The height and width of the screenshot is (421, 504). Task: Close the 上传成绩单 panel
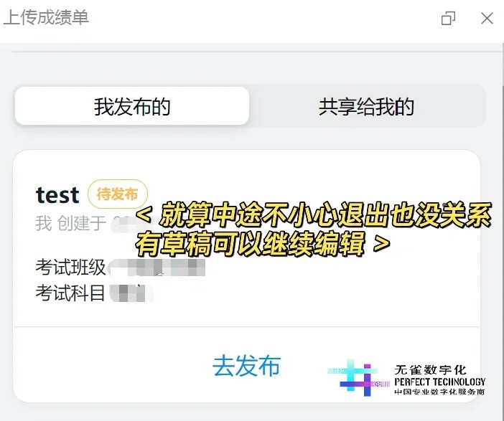pos(487,19)
